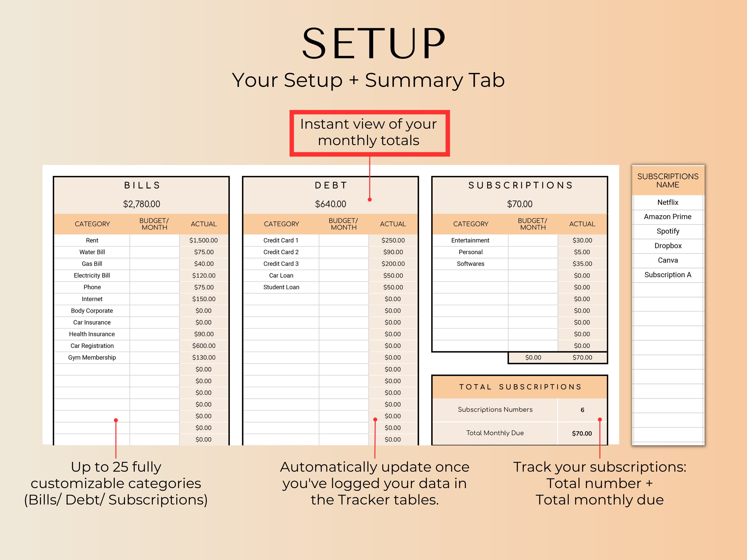
Task: Select Netflix in the subscriptions name list
Action: pyautogui.click(x=668, y=202)
